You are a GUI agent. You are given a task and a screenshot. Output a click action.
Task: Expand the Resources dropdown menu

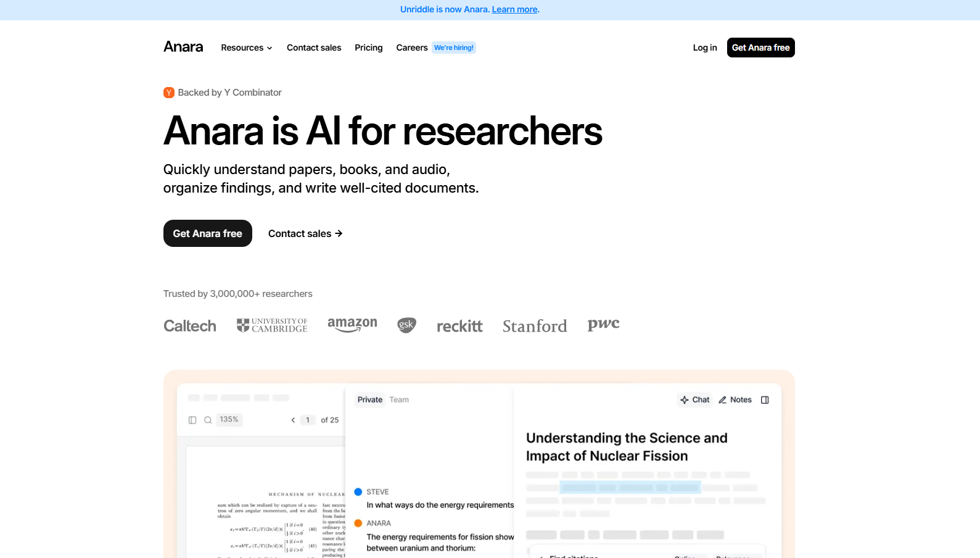pyautogui.click(x=246, y=48)
